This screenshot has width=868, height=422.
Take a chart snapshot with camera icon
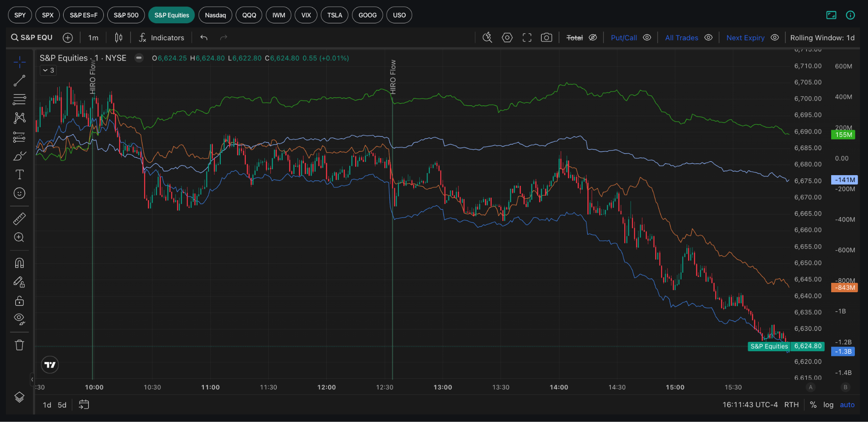tap(546, 38)
